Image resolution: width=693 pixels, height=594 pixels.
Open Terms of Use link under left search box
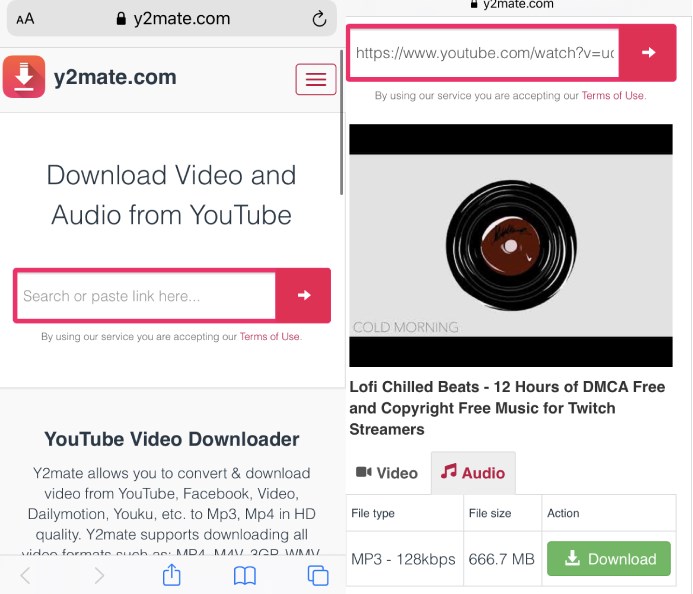point(270,336)
